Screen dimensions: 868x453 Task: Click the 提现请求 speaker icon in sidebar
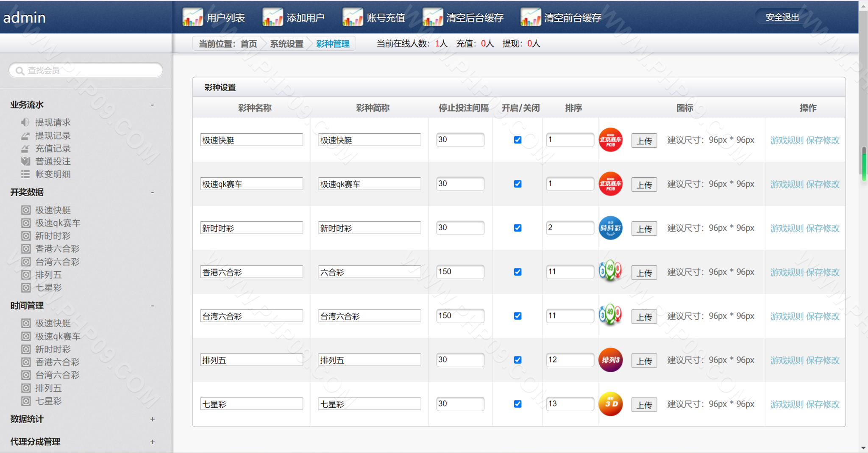tap(25, 122)
